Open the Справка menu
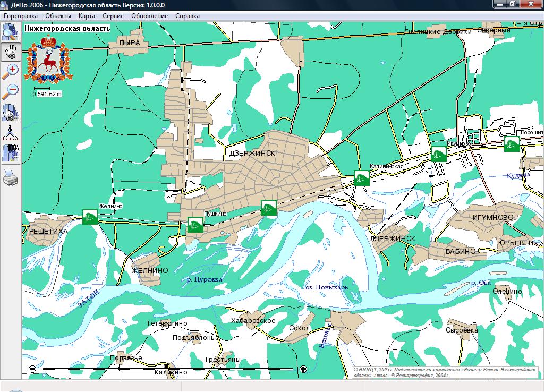The width and height of the screenshot is (544, 392). tap(187, 16)
